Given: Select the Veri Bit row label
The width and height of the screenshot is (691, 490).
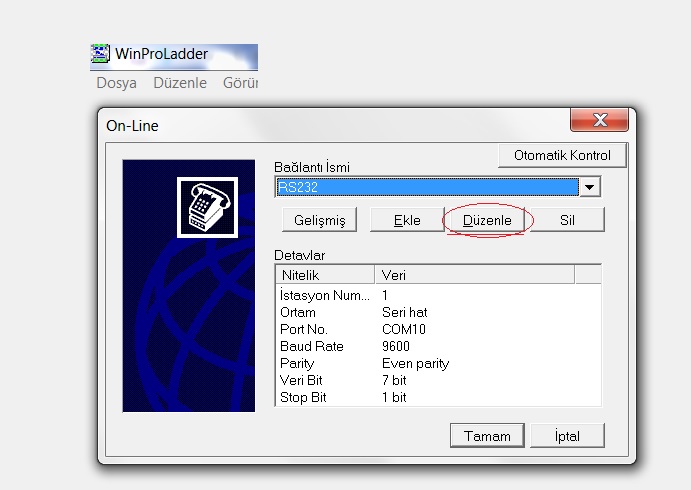Looking at the screenshot, I should click(301, 380).
